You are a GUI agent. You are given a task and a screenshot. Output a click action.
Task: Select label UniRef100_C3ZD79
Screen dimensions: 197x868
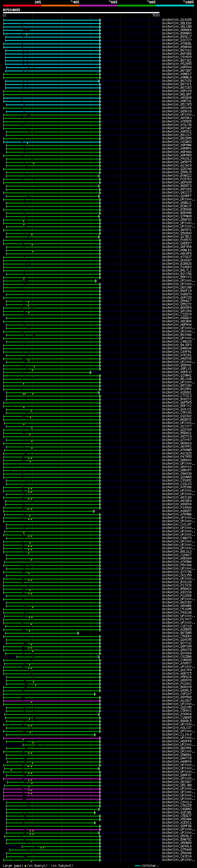[x=177, y=315]
